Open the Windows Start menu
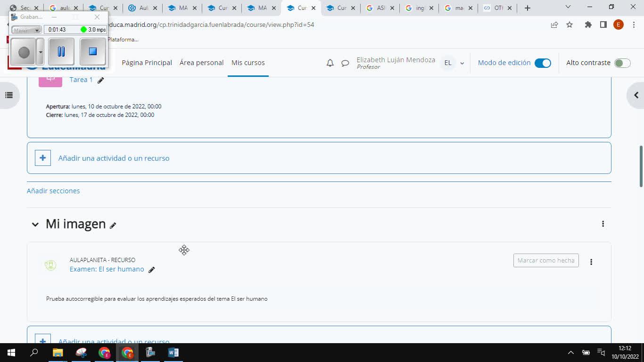644x362 pixels. click(x=11, y=353)
